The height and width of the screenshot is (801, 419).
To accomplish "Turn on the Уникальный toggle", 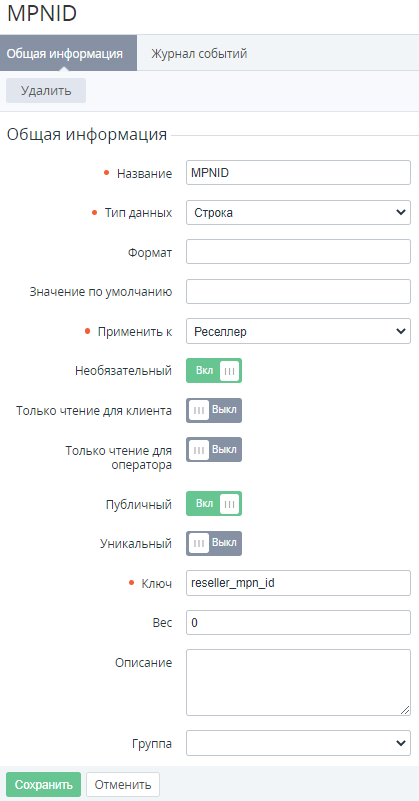I will click(214, 543).
